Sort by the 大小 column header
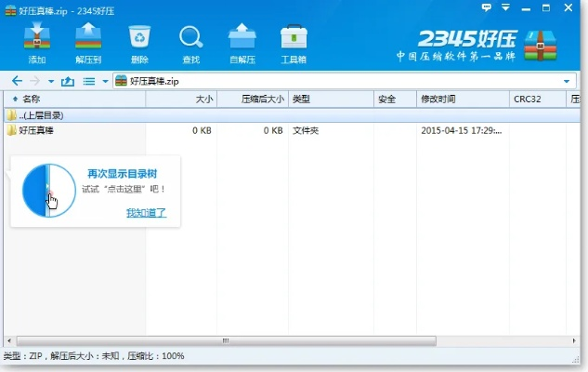This screenshot has height=372, width=588. point(181,100)
